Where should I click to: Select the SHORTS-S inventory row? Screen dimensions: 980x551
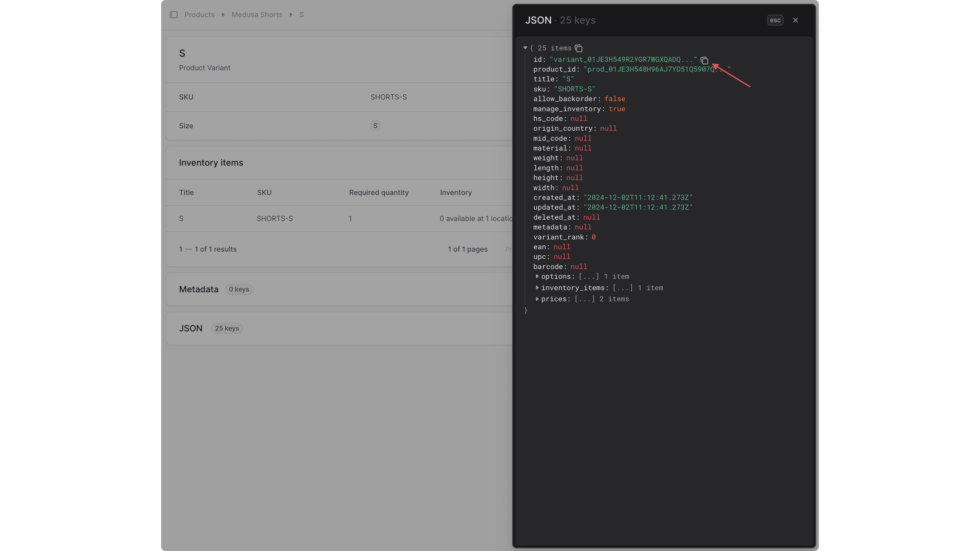point(275,218)
